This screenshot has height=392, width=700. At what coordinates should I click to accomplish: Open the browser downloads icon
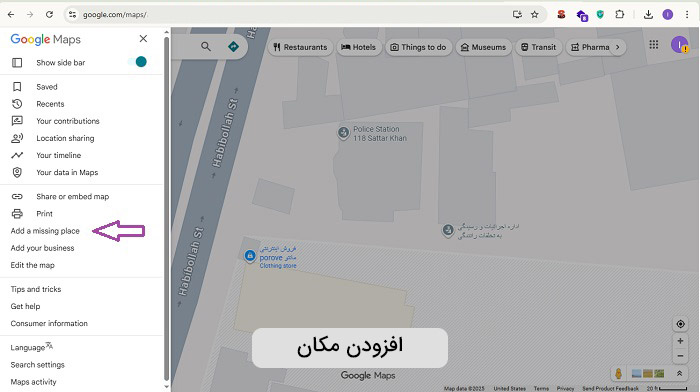[648, 15]
